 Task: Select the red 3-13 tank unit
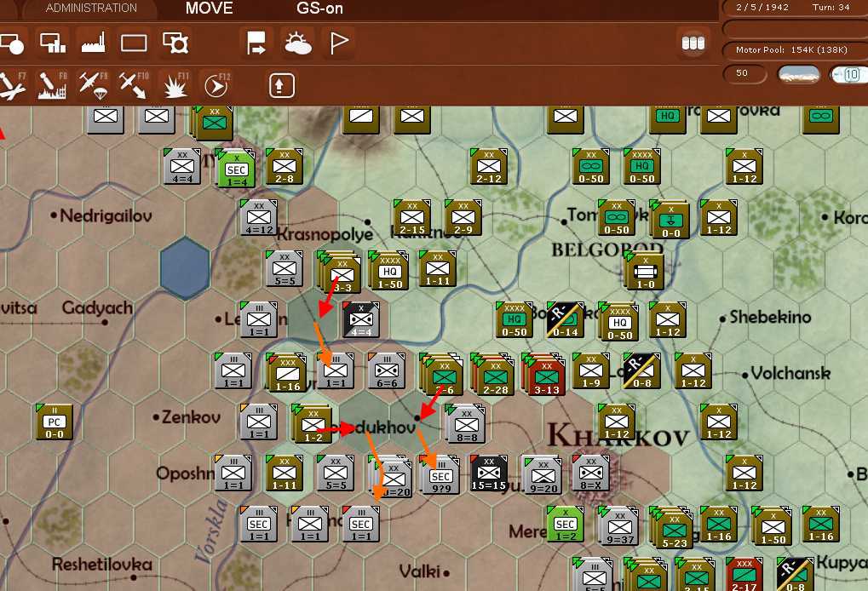pyautogui.click(x=544, y=374)
